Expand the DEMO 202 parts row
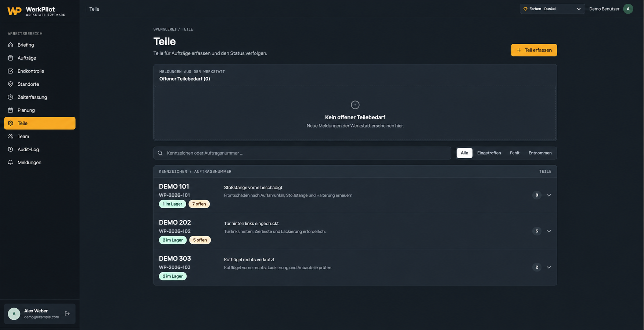 pyautogui.click(x=548, y=231)
